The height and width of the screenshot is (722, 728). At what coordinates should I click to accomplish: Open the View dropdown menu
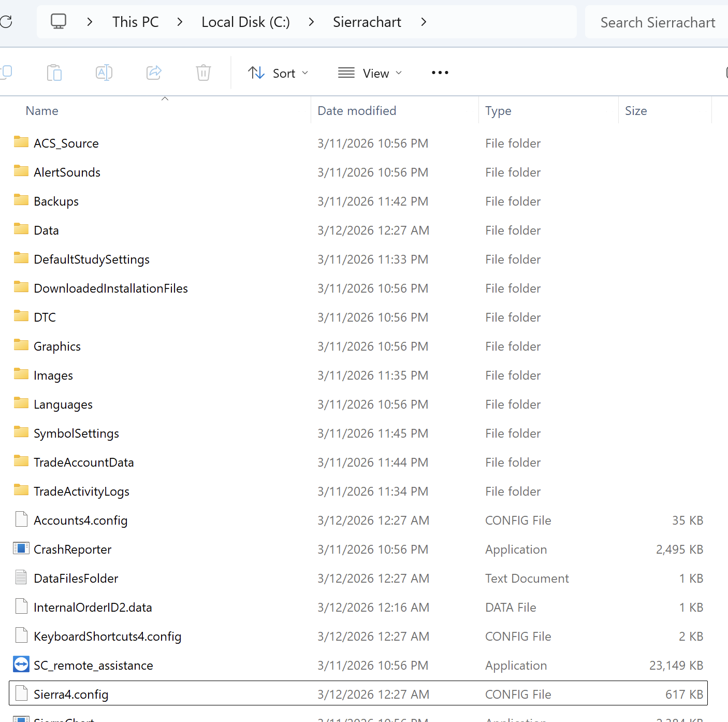[370, 73]
